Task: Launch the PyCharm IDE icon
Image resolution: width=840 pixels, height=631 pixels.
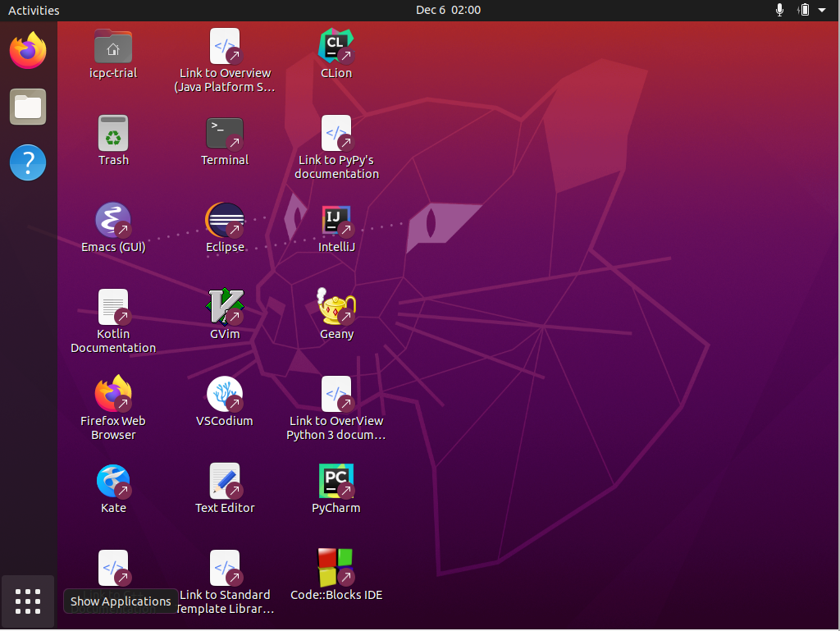Action: pos(336,481)
